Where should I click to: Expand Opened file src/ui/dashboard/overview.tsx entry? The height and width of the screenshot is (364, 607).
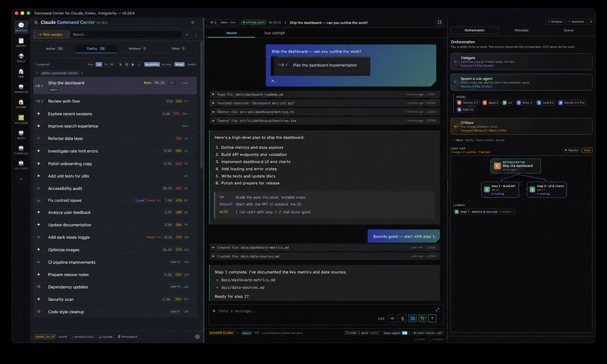(325, 121)
